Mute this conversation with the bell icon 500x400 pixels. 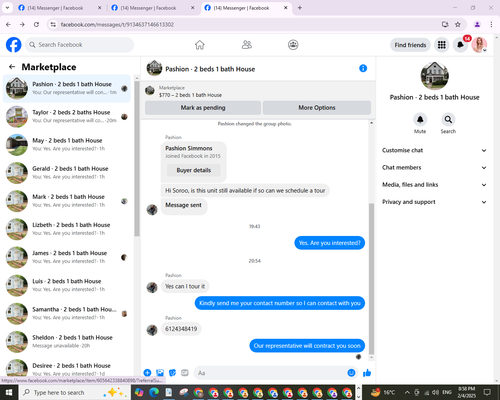(x=420, y=119)
